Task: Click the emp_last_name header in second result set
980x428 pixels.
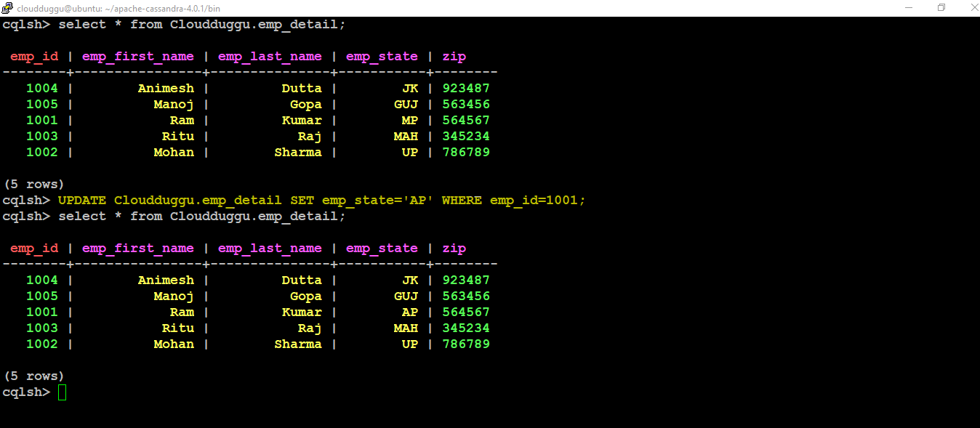Action: (x=270, y=248)
